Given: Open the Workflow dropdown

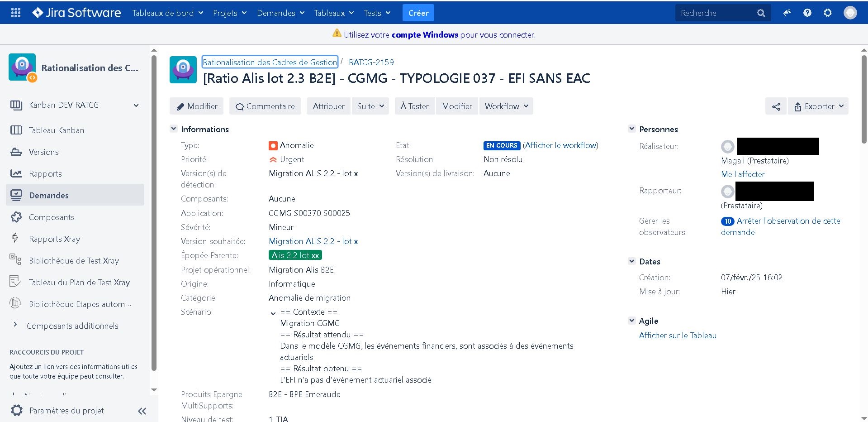Looking at the screenshot, I should click(506, 106).
